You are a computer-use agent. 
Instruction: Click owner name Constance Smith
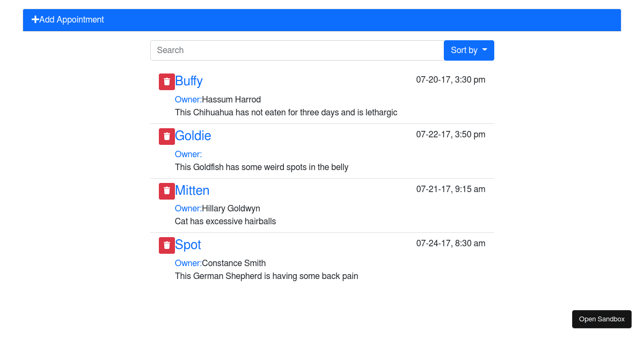[234, 263]
